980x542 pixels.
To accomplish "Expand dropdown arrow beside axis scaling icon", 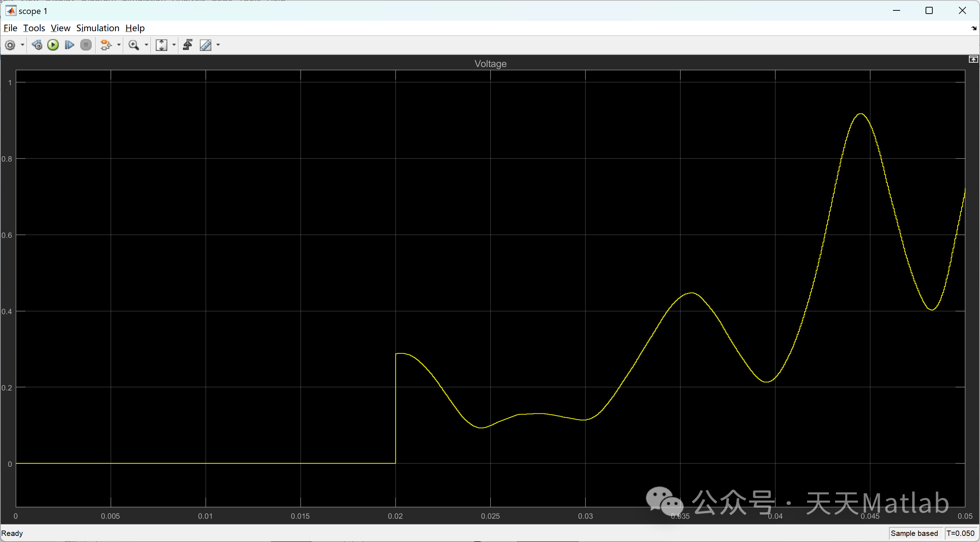I will pos(174,45).
